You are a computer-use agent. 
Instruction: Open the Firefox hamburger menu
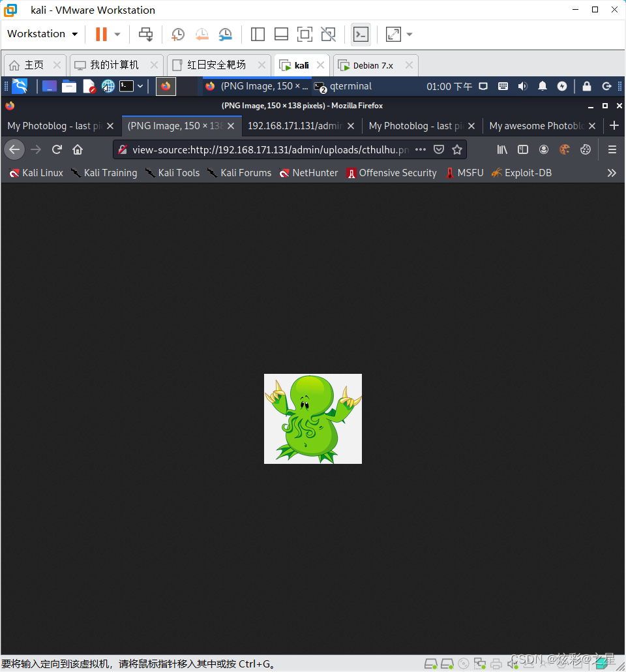coord(612,149)
